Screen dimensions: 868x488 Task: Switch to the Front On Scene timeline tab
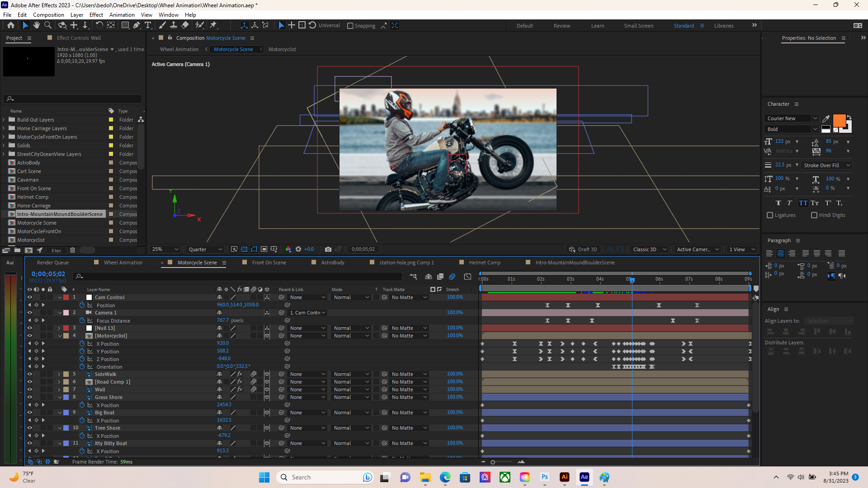point(269,263)
